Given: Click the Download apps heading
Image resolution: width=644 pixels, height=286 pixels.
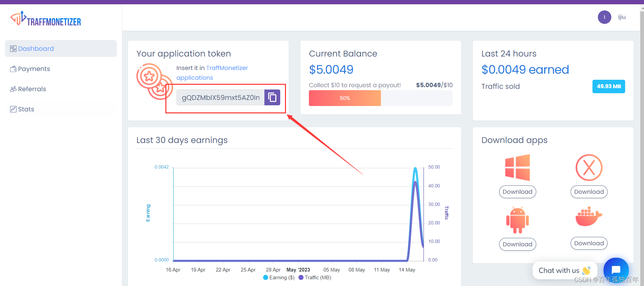Looking at the screenshot, I should (x=514, y=140).
